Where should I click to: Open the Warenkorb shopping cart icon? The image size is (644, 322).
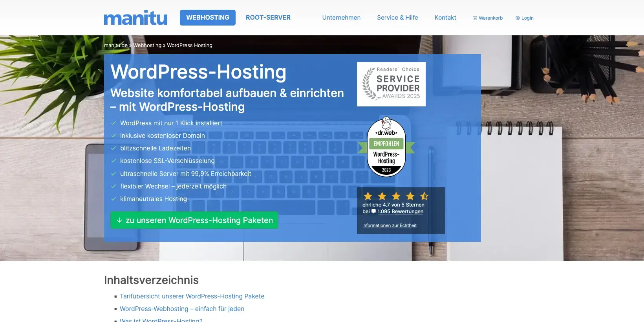point(475,18)
